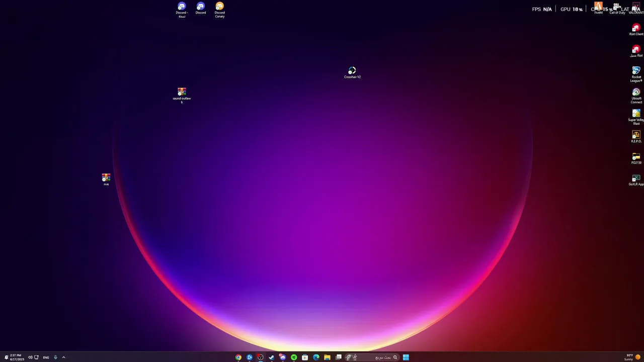The height and width of the screenshot is (362, 644).
Task: Open the notification bell in system tray
Action: 6,357
